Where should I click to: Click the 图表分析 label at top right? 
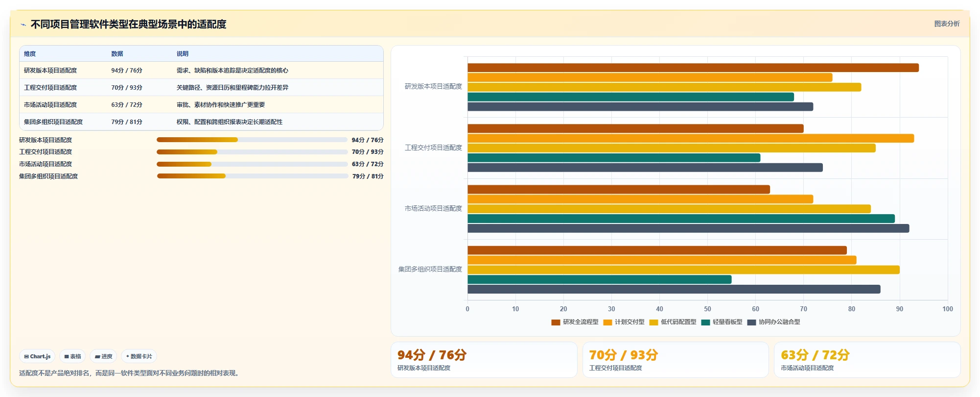[x=947, y=24]
